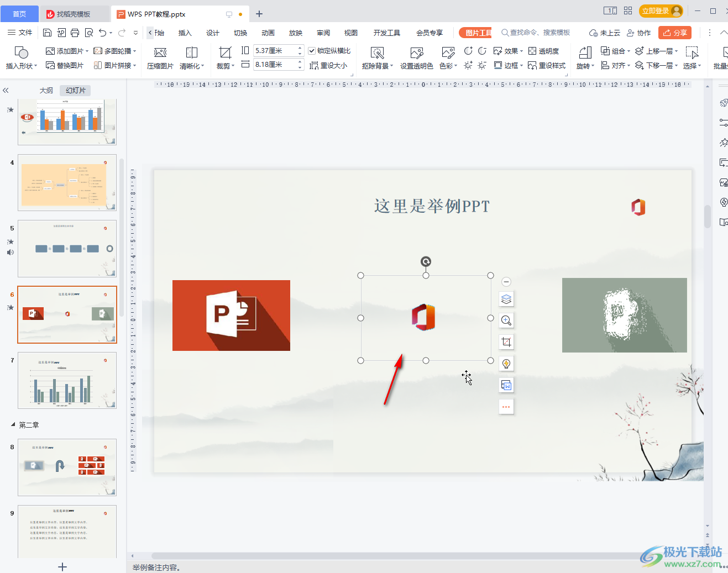Click the Reset Size (重设大小) button

point(329,65)
